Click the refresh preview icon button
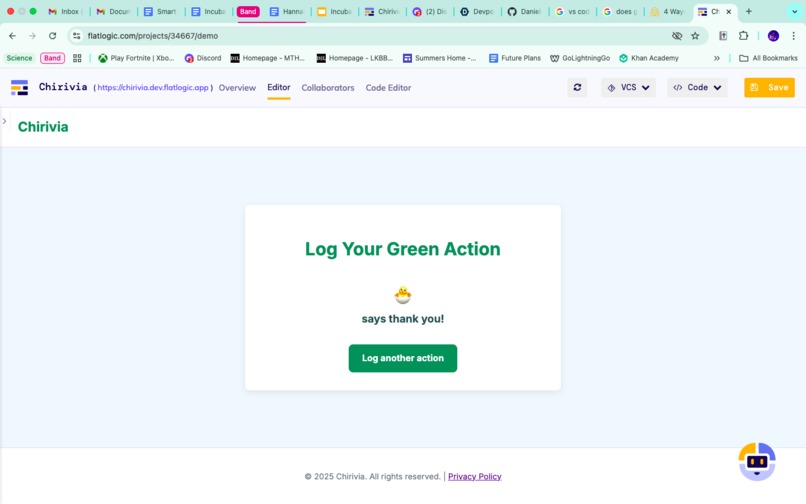This screenshot has width=806, height=504. [577, 87]
